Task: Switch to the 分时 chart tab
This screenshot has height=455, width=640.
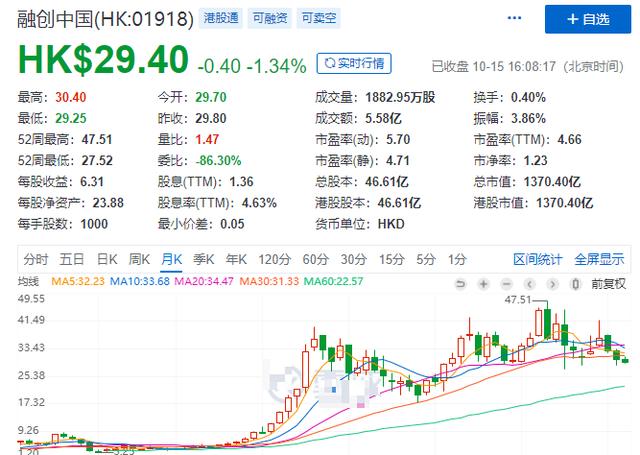Action: click(x=36, y=259)
